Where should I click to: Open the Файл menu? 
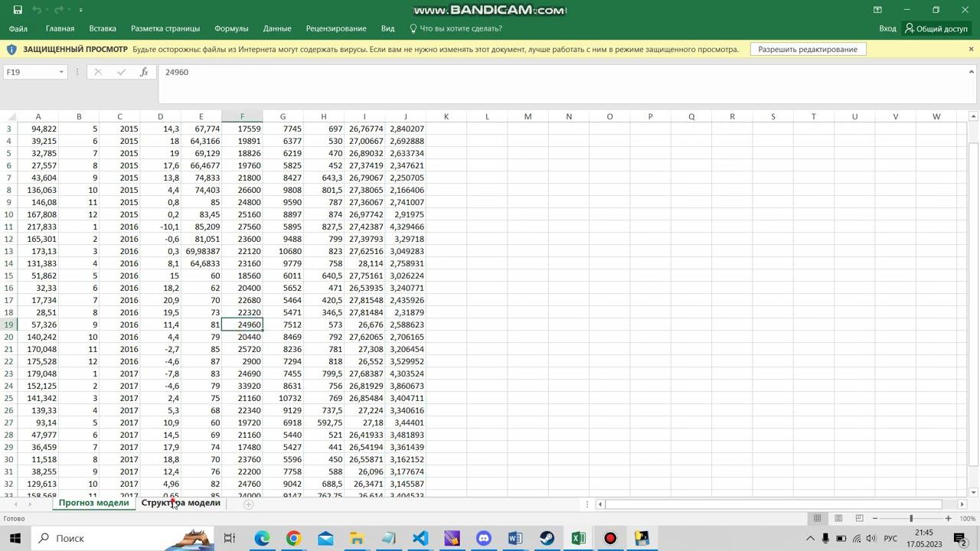click(18, 28)
